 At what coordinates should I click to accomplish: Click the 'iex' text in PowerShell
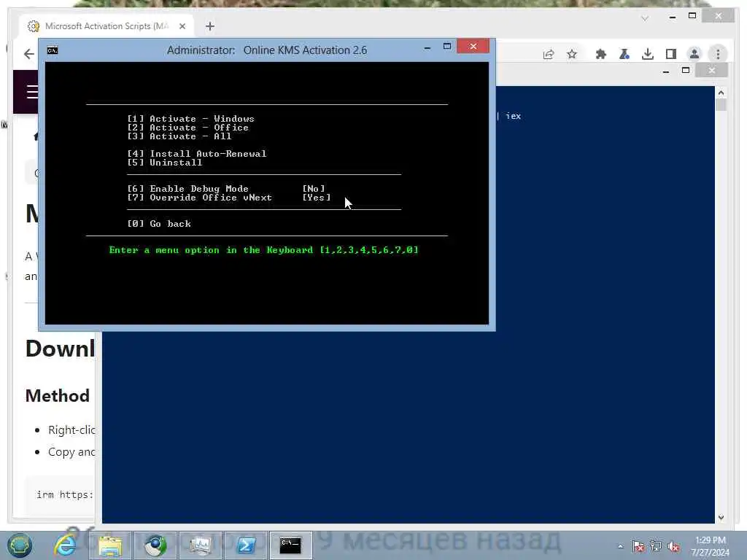click(x=513, y=116)
